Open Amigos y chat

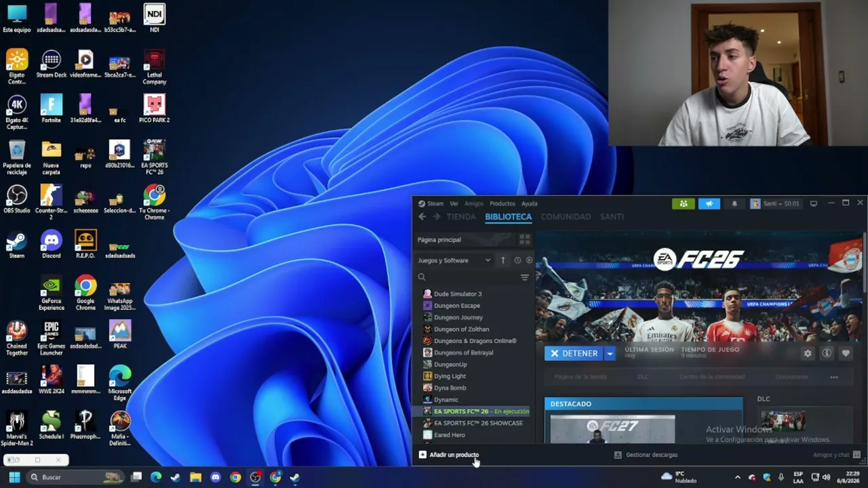coord(837,455)
